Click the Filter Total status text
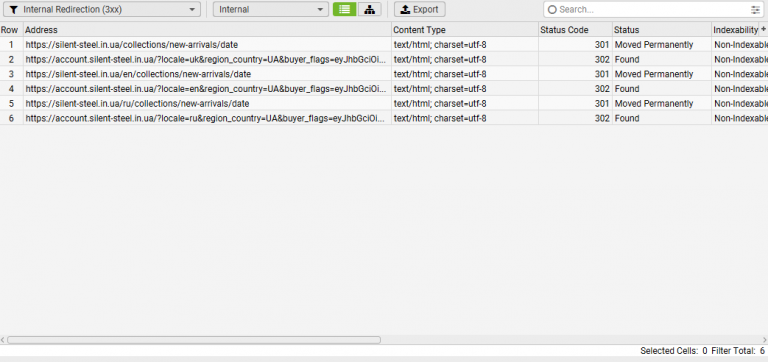 pos(738,351)
